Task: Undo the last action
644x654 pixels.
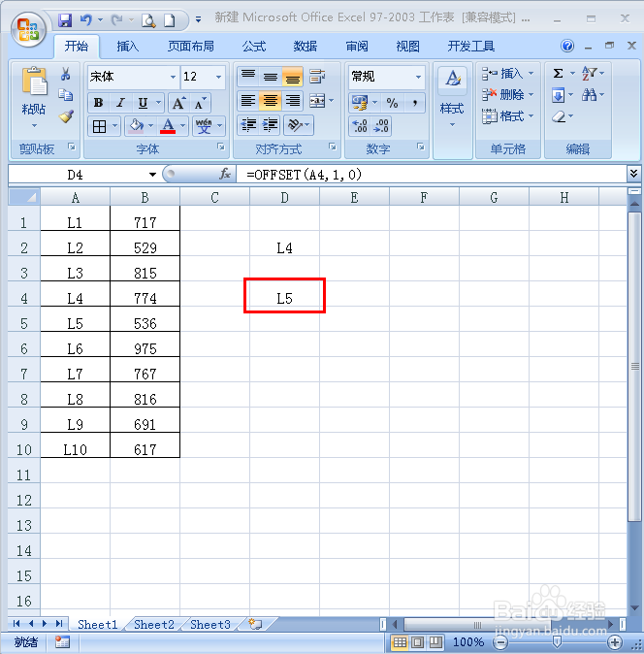Action: (85, 19)
